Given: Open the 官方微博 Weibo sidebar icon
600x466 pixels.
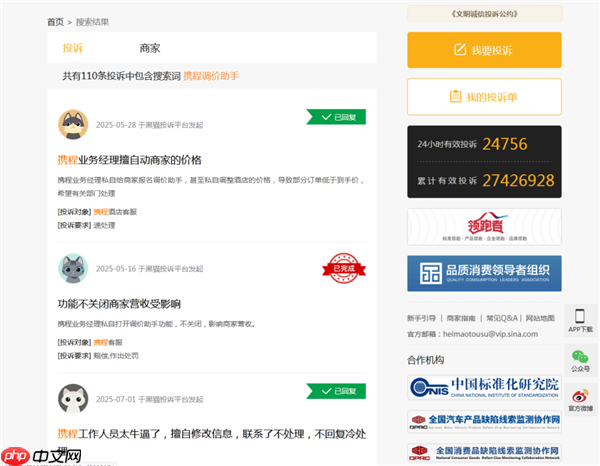Looking at the screenshot, I should 581,398.
